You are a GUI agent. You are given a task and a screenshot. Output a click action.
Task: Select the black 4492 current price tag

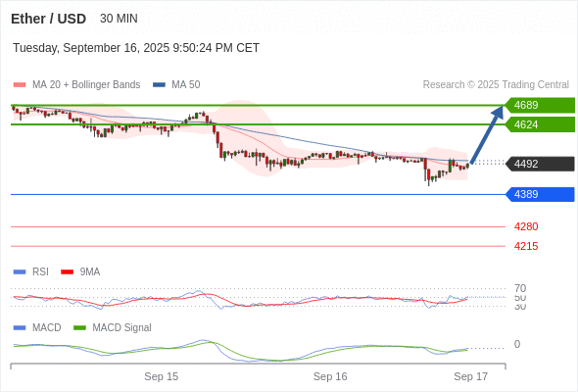(x=540, y=164)
